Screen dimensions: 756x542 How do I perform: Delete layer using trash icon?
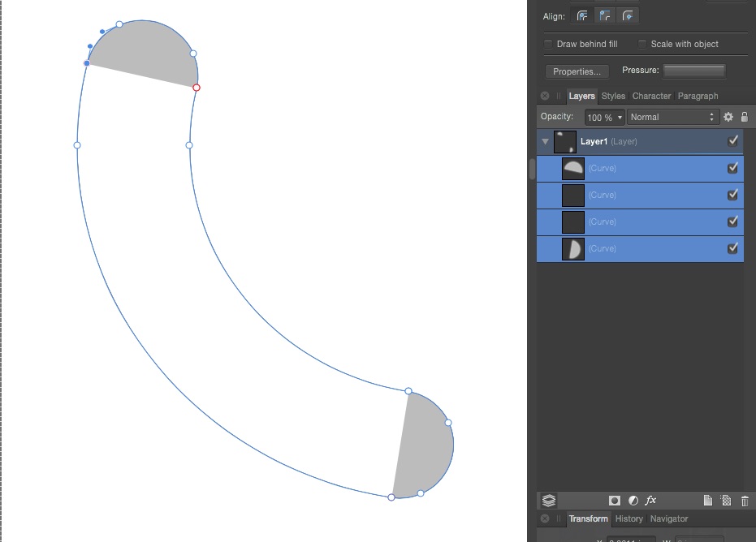(745, 501)
